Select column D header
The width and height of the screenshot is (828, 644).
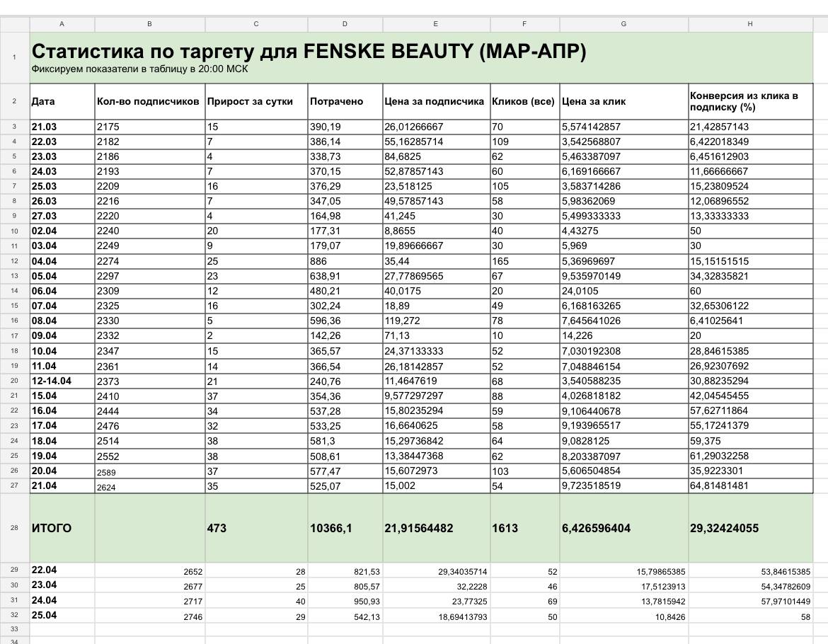coord(345,24)
